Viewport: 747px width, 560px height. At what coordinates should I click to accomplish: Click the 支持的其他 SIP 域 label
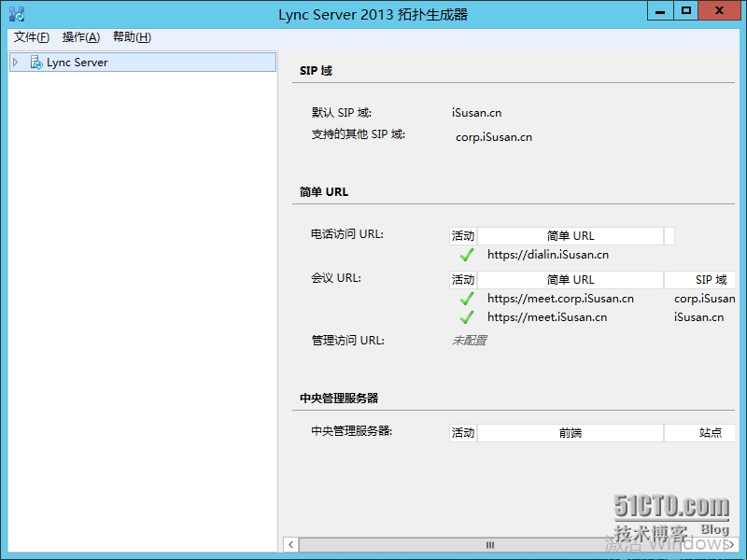pyautogui.click(x=359, y=134)
